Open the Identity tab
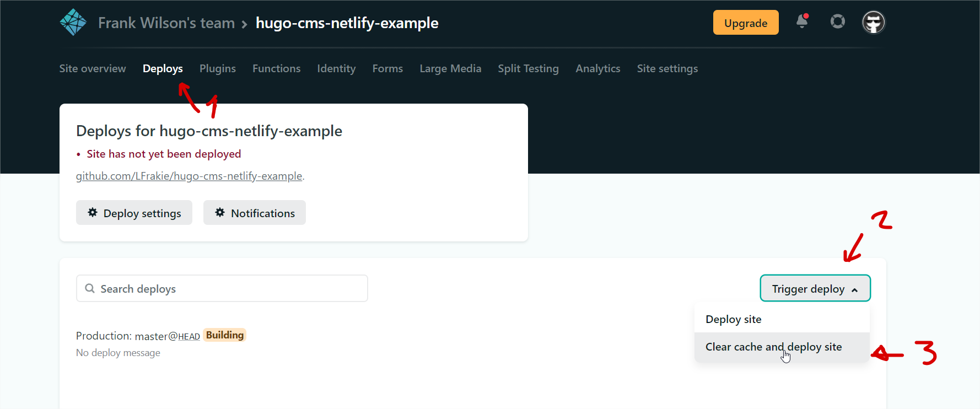980x409 pixels. tap(336, 68)
